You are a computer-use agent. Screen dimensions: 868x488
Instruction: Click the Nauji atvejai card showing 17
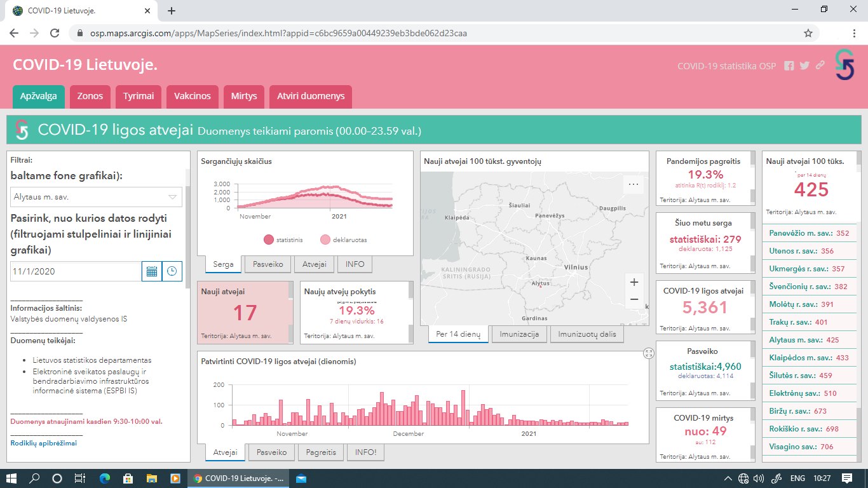pos(245,312)
